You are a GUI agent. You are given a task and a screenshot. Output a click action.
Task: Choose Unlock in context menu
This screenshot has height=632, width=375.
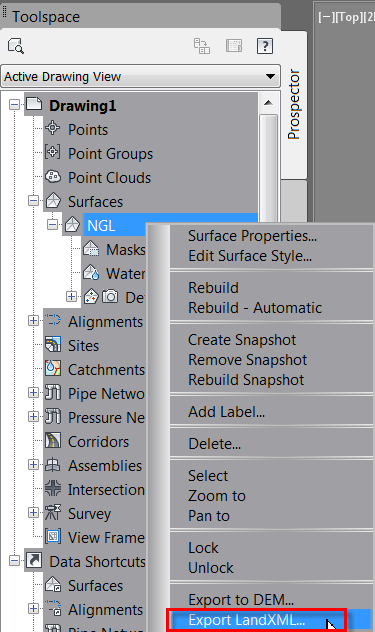pos(211,568)
